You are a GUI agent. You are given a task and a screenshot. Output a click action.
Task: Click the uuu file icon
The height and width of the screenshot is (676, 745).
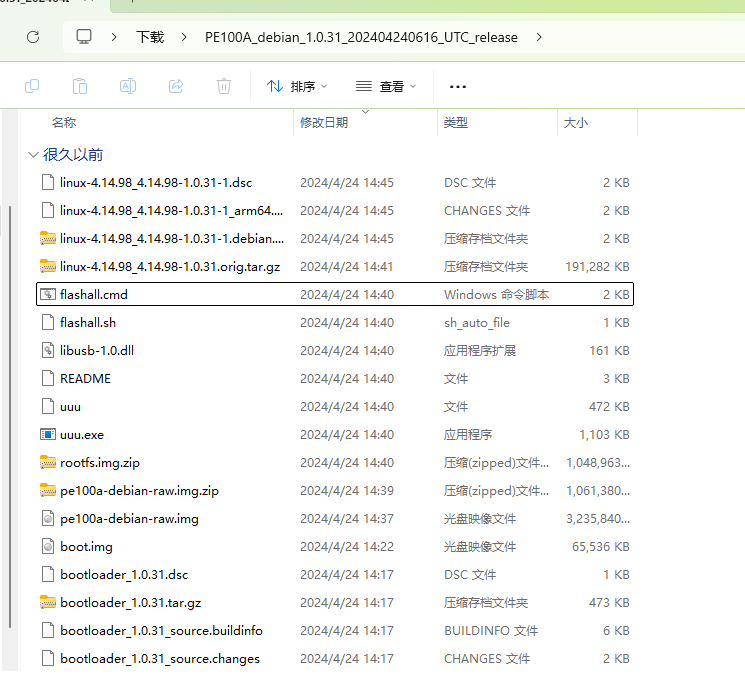click(48, 407)
